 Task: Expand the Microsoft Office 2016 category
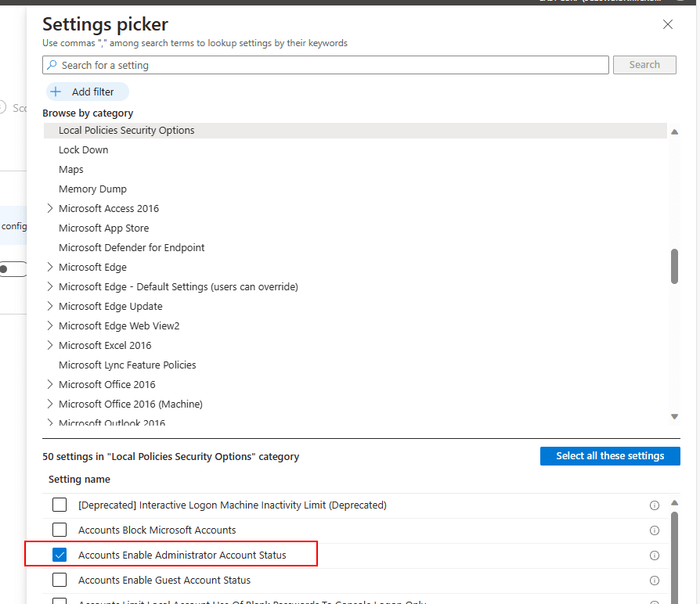49,384
